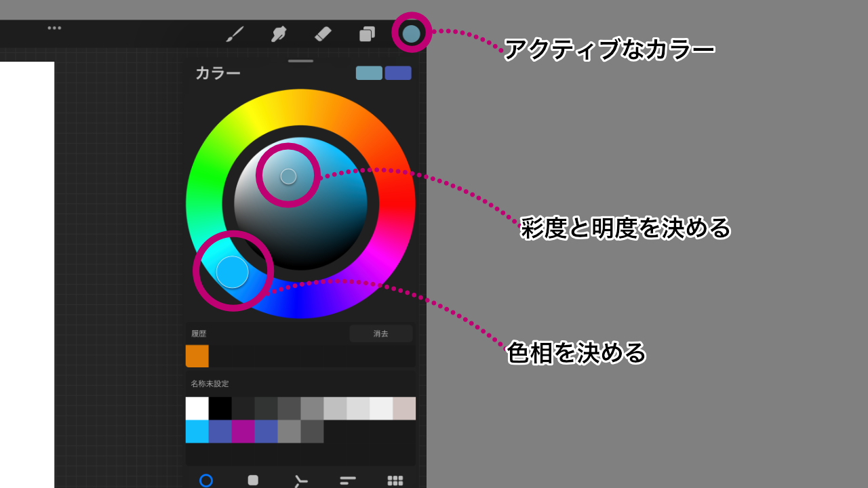Switch to the Value sliders tab

(x=348, y=481)
